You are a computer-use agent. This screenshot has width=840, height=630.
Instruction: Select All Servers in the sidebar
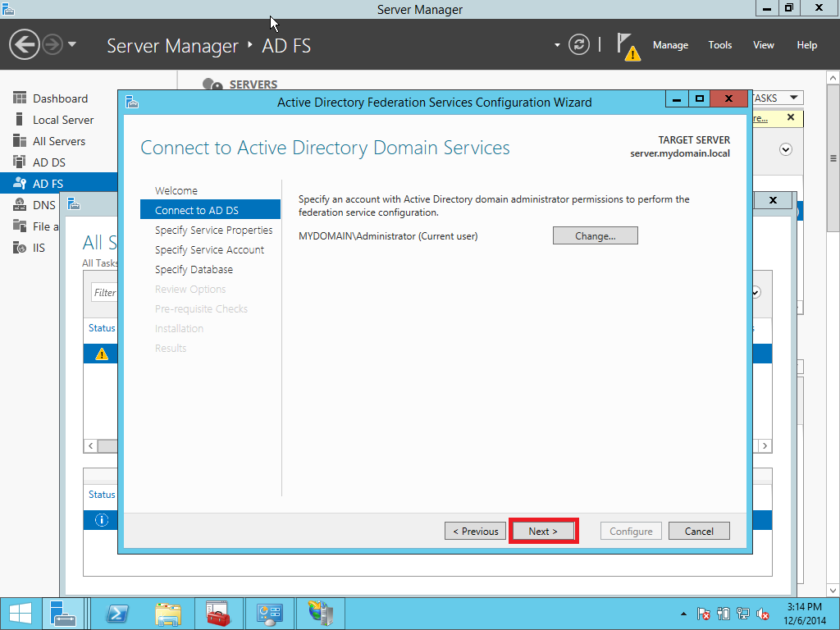[x=56, y=140]
